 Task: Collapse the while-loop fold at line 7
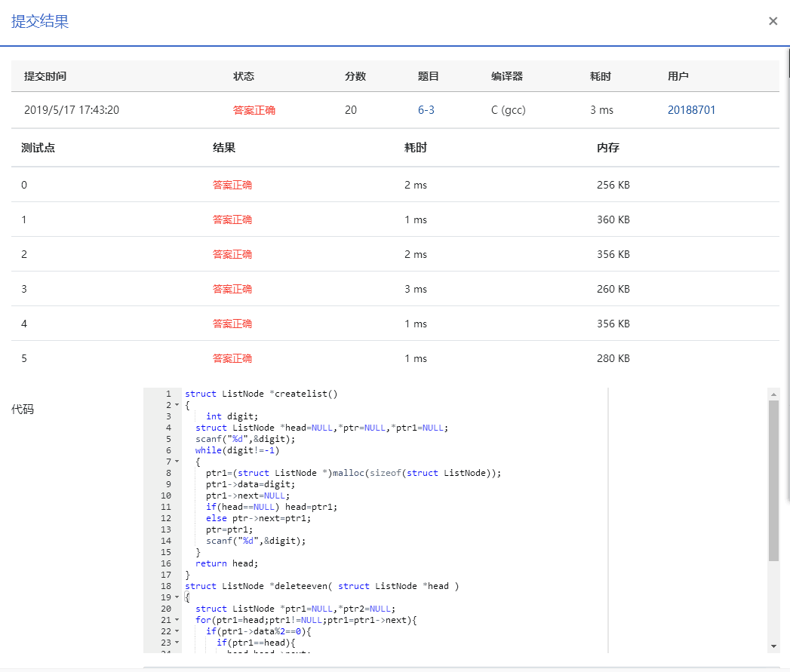point(177,462)
